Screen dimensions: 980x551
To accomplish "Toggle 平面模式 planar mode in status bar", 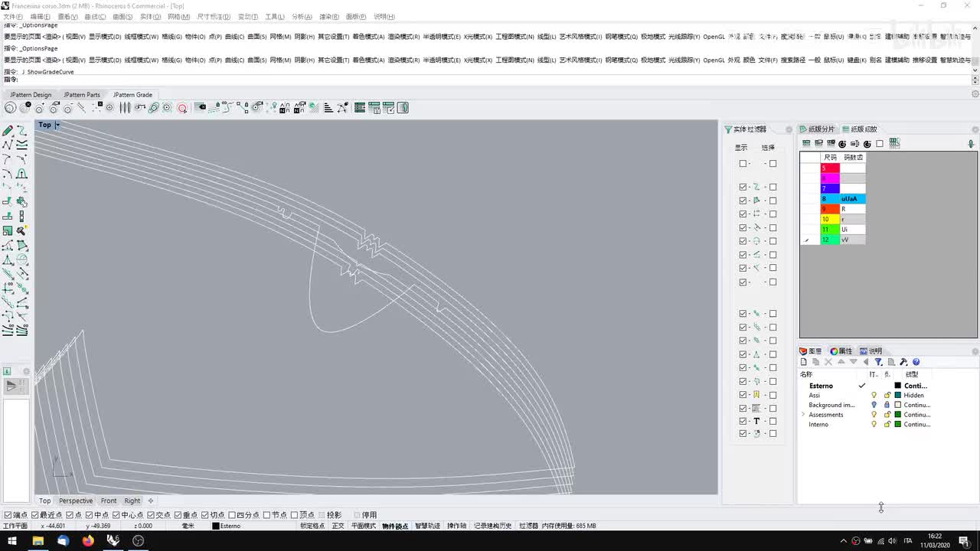I will 363,526.
